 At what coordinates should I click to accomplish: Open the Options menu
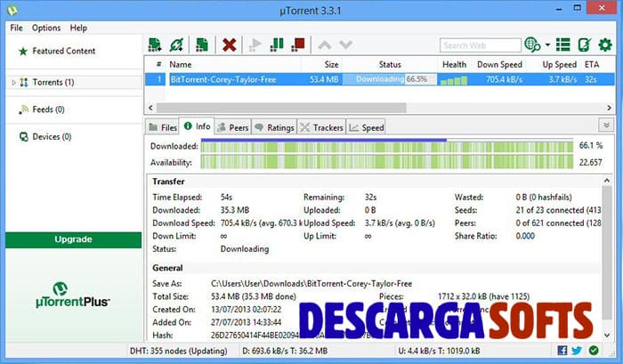pyautogui.click(x=46, y=28)
